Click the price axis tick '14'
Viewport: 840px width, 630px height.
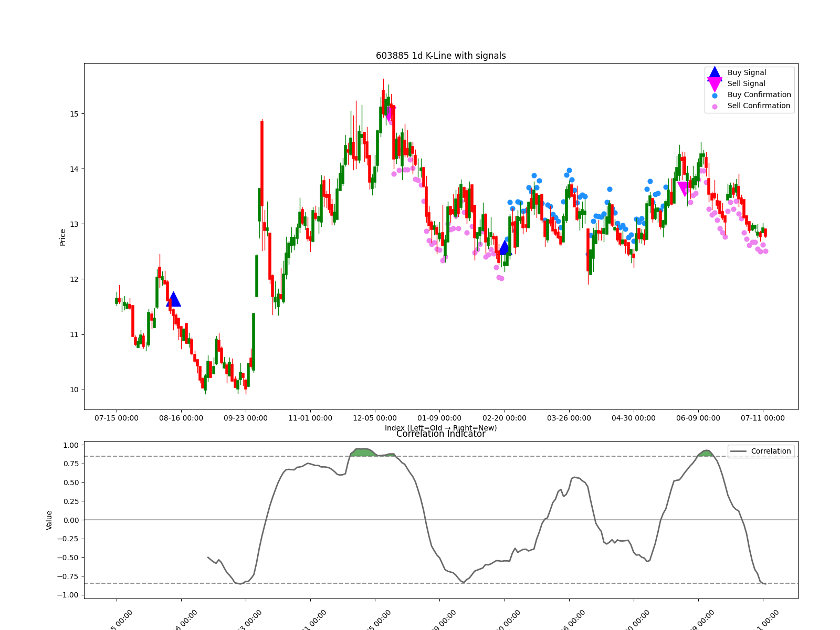[74, 169]
